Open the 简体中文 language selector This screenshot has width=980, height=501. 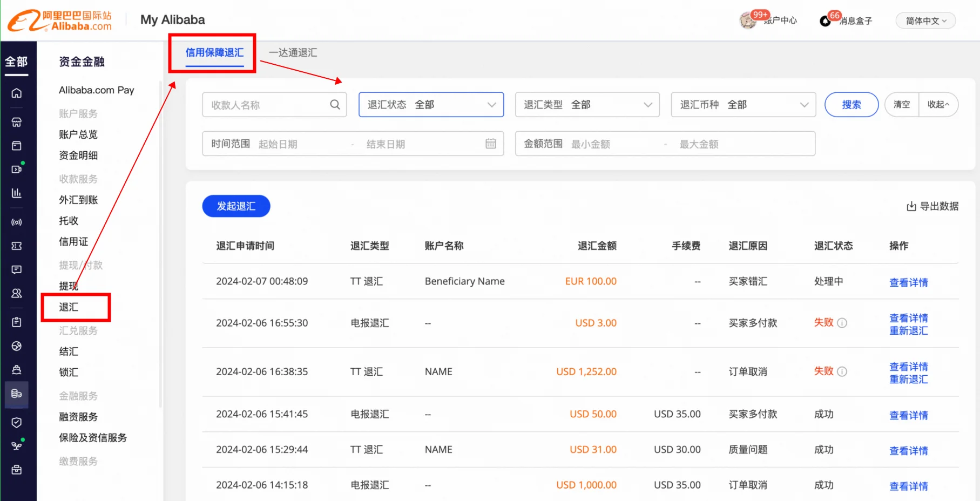925,21
